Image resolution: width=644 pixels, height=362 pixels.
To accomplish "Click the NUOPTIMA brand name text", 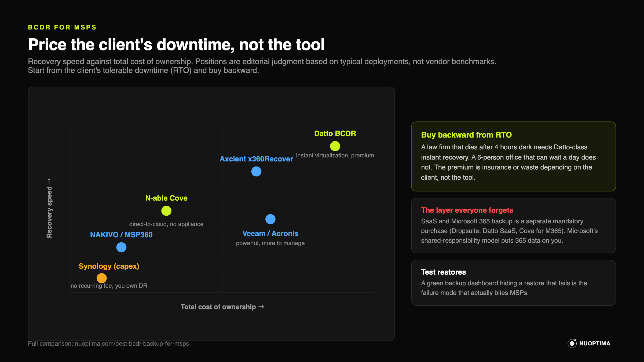I will (x=595, y=343).
